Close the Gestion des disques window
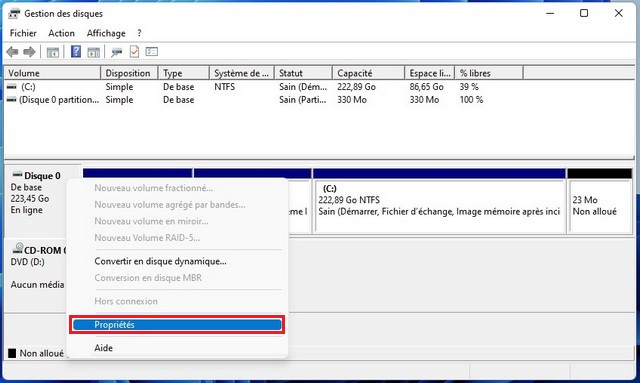Image resolution: width=640 pixels, height=383 pixels. [619, 13]
